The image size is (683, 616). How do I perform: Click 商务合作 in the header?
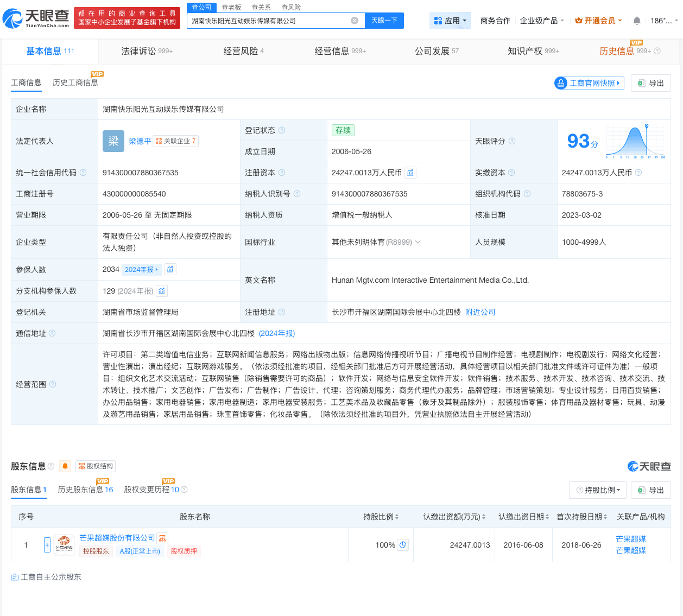tap(495, 21)
